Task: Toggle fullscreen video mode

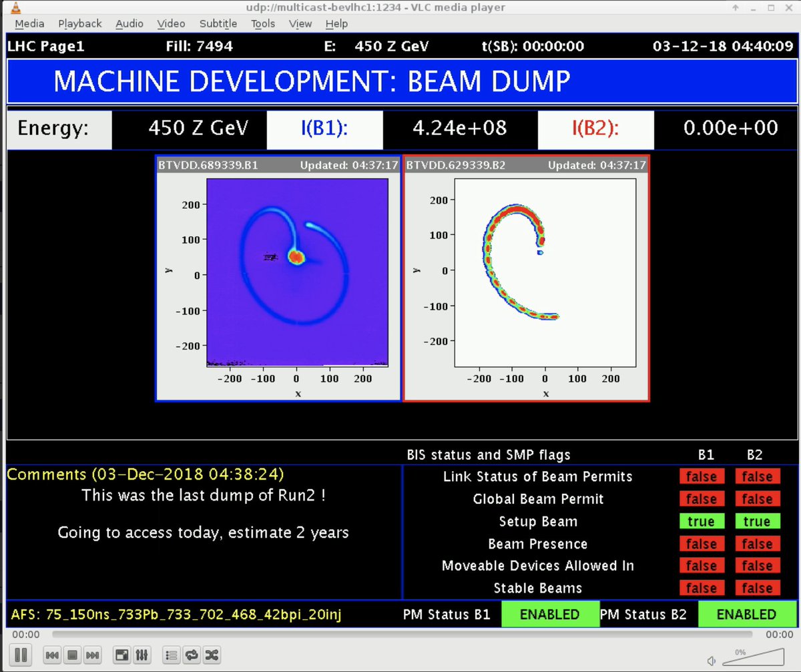Action: coord(122,655)
